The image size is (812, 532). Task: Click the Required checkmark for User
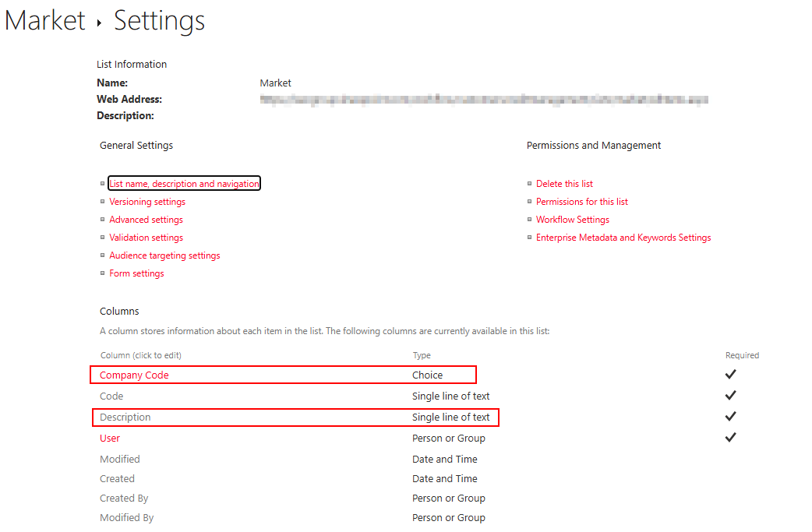pyautogui.click(x=730, y=438)
